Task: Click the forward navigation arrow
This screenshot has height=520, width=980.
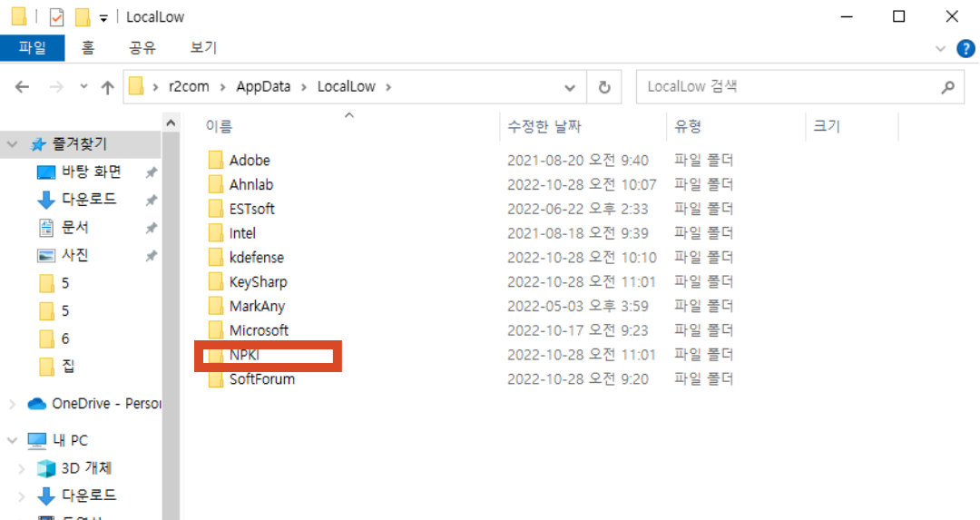Action: tap(56, 87)
